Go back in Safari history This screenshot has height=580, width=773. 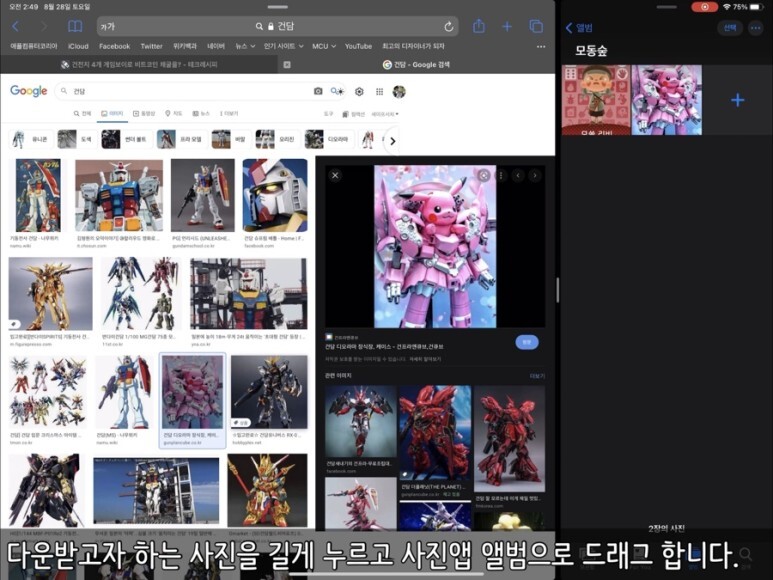(15, 26)
